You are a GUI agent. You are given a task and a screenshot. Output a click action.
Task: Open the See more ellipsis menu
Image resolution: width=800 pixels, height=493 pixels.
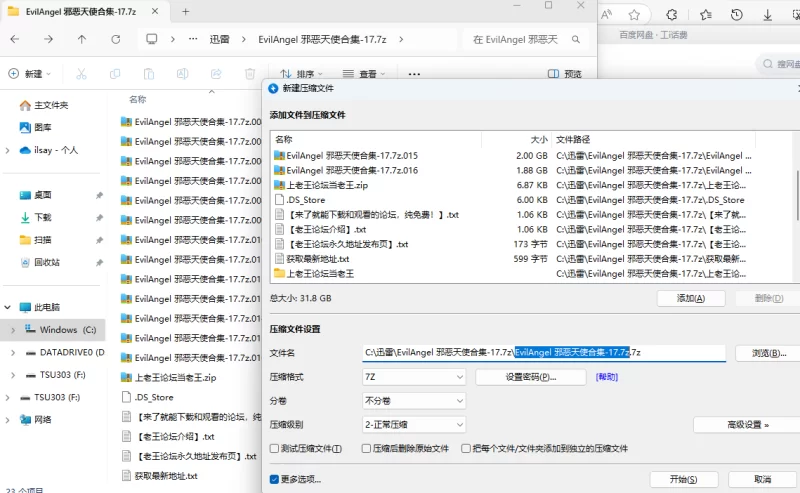coord(414,75)
